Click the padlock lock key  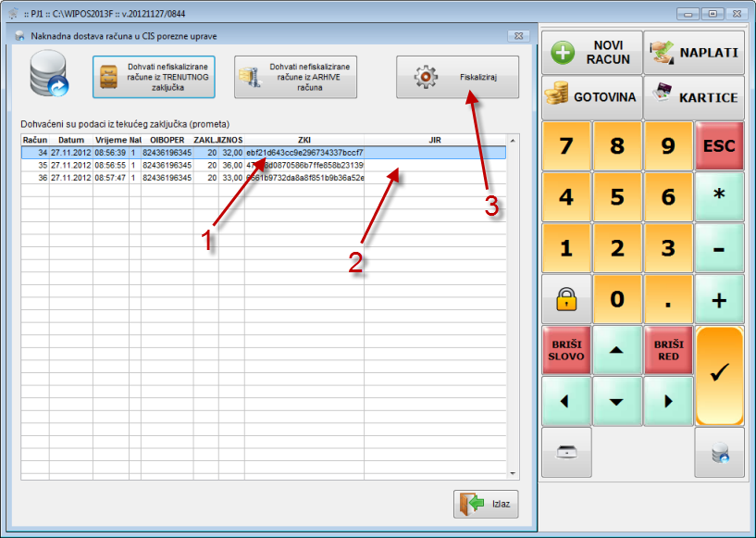(x=565, y=299)
